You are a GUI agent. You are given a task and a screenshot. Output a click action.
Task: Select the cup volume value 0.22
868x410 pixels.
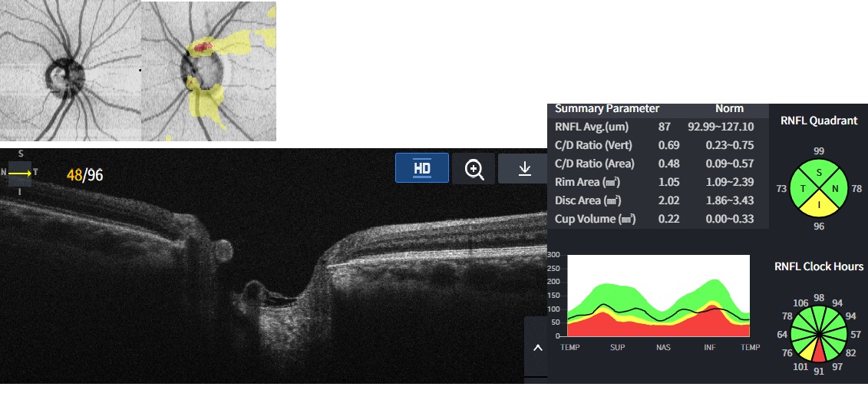(x=668, y=219)
